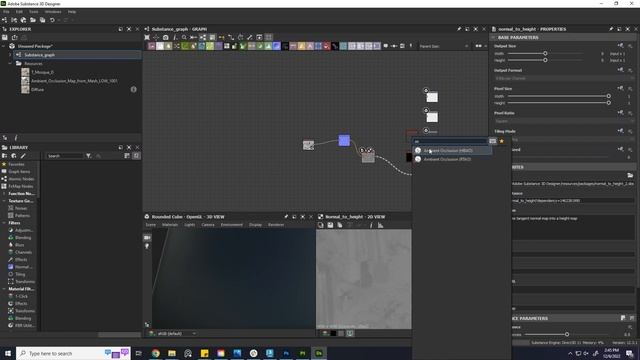Expand Function Nodes category in Library
640x360 pixels.
point(4,193)
